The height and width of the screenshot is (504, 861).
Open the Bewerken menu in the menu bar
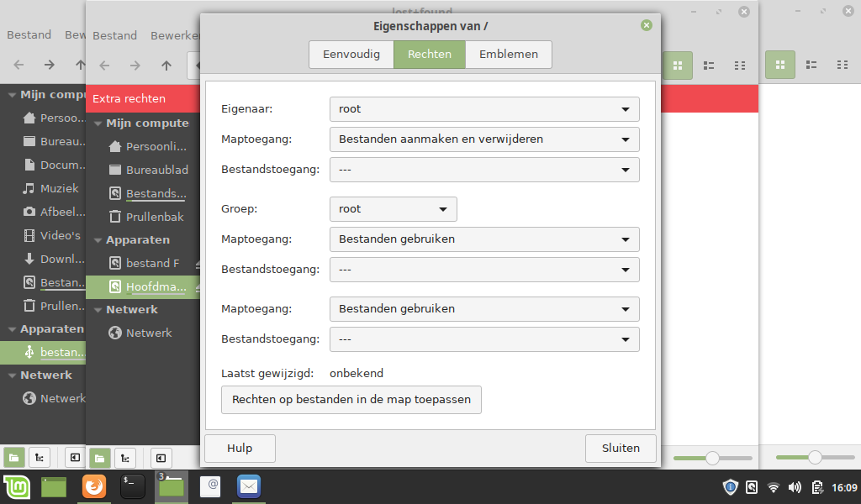176,35
